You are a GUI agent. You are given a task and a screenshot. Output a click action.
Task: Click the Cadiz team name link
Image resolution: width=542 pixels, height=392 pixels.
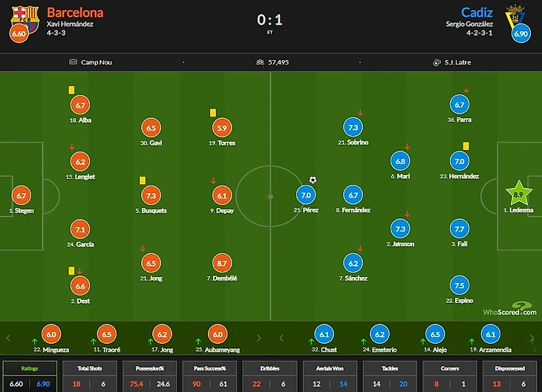[x=477, y=13]
